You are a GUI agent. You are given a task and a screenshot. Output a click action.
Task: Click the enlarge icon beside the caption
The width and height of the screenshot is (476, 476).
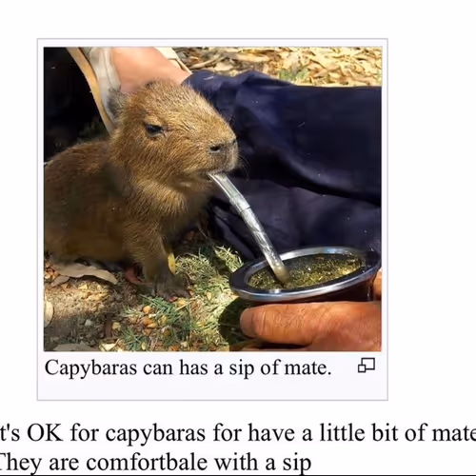(x=367, y=366)
